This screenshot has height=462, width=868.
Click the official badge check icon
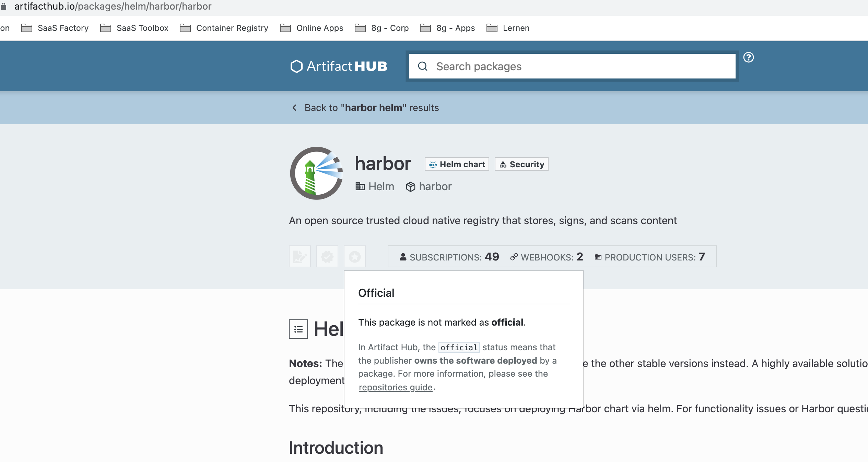tap(327, 256)
